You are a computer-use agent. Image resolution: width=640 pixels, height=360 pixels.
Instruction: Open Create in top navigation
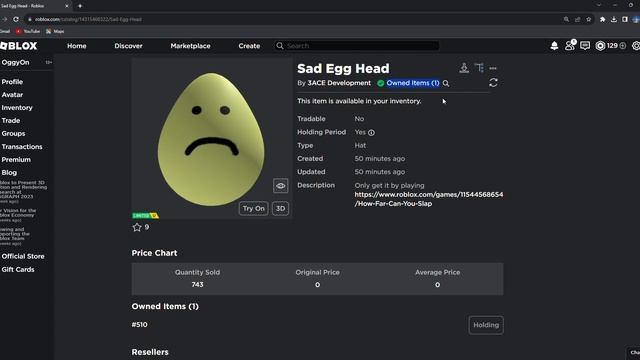[249, 46]
